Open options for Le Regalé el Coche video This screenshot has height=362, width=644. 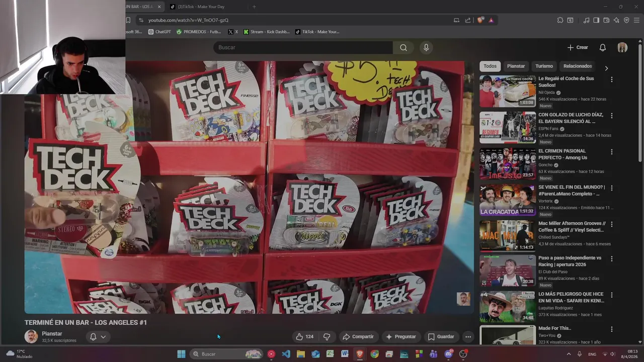(x=612, y=79)
